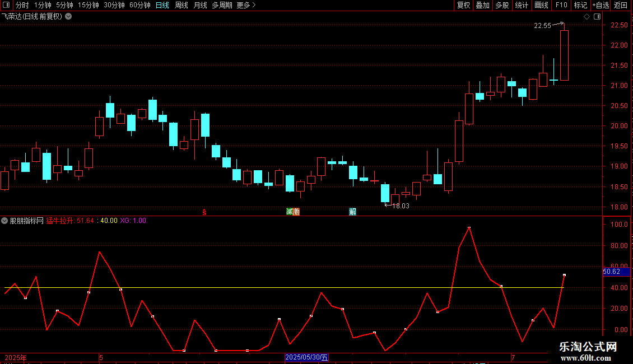The width and height of the screenshot is (633, 364).
Task: Click the orange 激 event marker
Action: 296,212
